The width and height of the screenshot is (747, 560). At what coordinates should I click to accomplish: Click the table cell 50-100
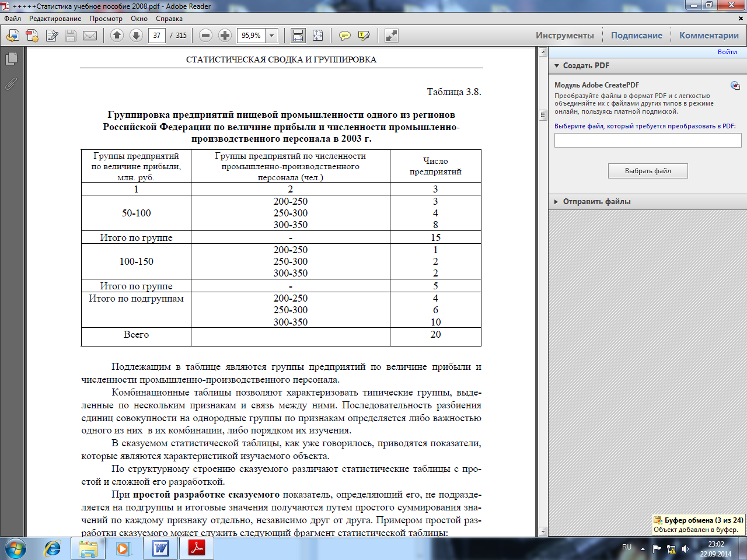point(136,213)
